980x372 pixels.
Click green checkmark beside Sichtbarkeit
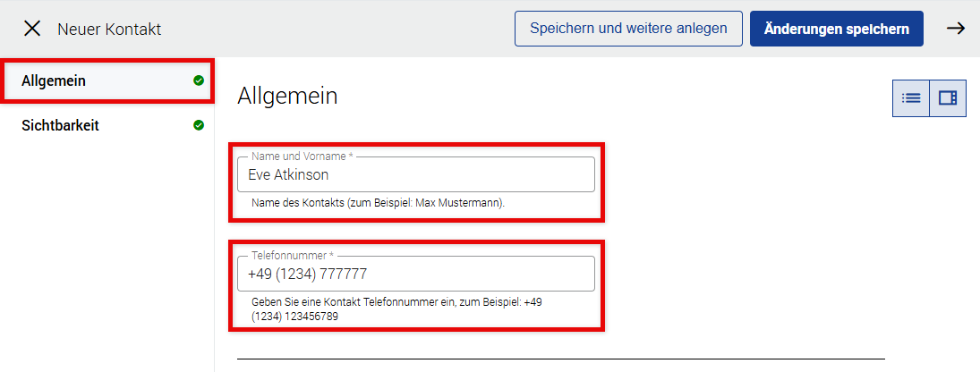[199, 125]
